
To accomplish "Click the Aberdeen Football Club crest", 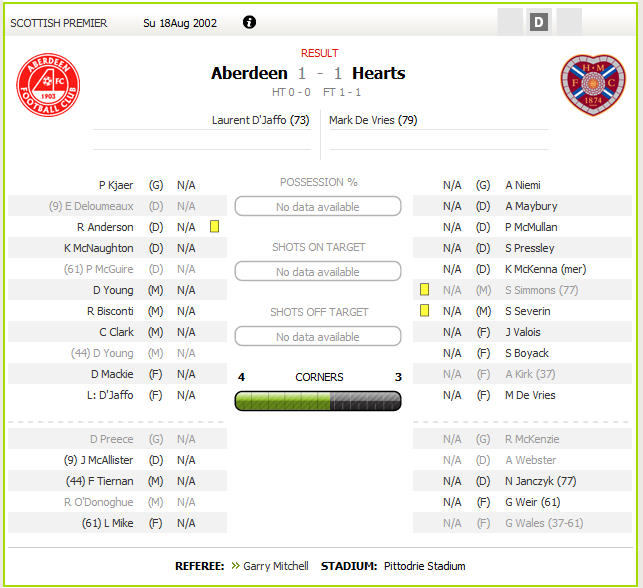I will (x=48, y=85).
